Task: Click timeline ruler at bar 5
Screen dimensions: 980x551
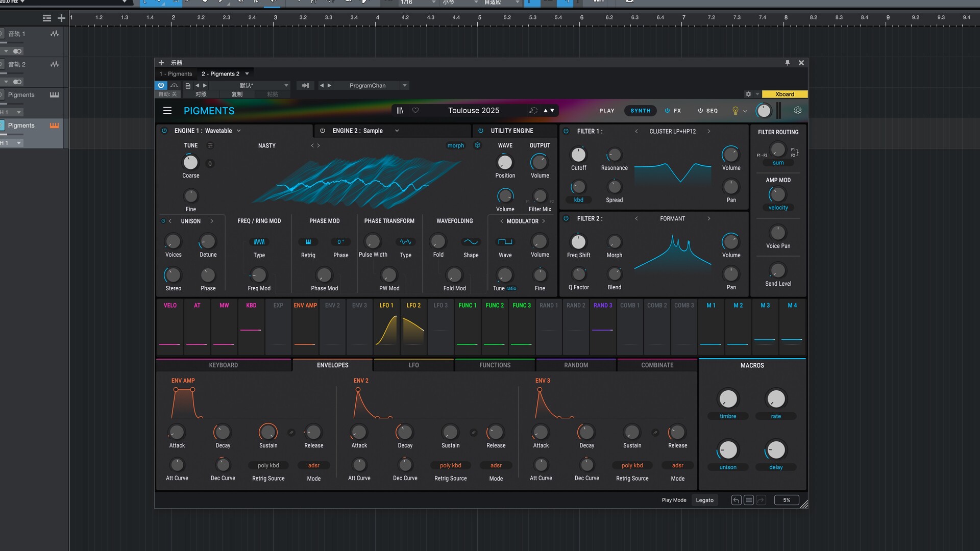Action: pos(479,17)
